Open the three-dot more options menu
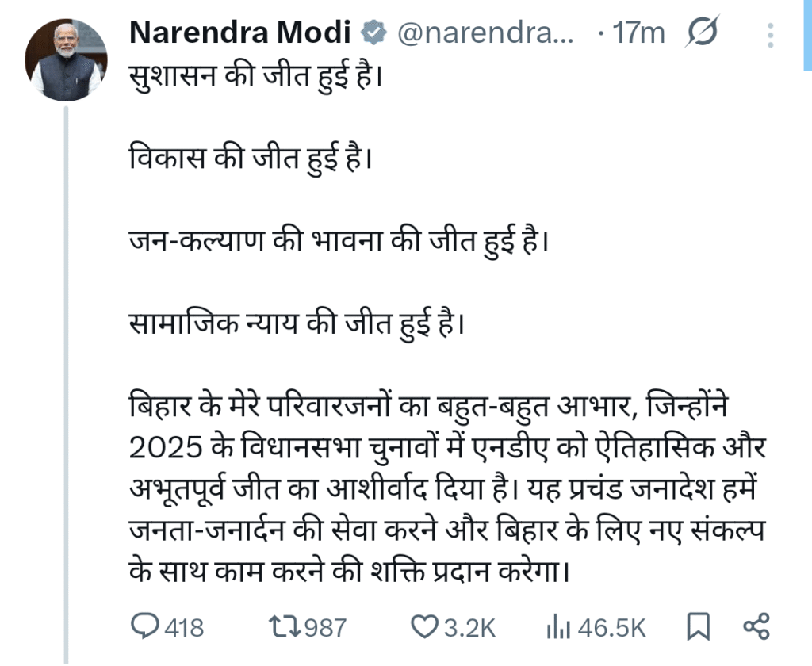Viewport: 812px width, 666px height. [771, 34]
